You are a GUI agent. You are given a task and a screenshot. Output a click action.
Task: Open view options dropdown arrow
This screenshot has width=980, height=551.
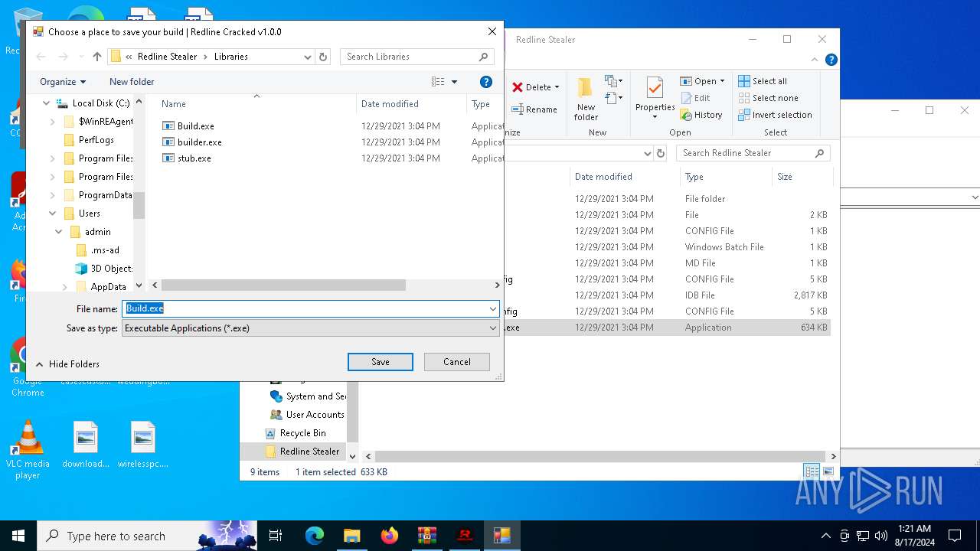[454, 82]
